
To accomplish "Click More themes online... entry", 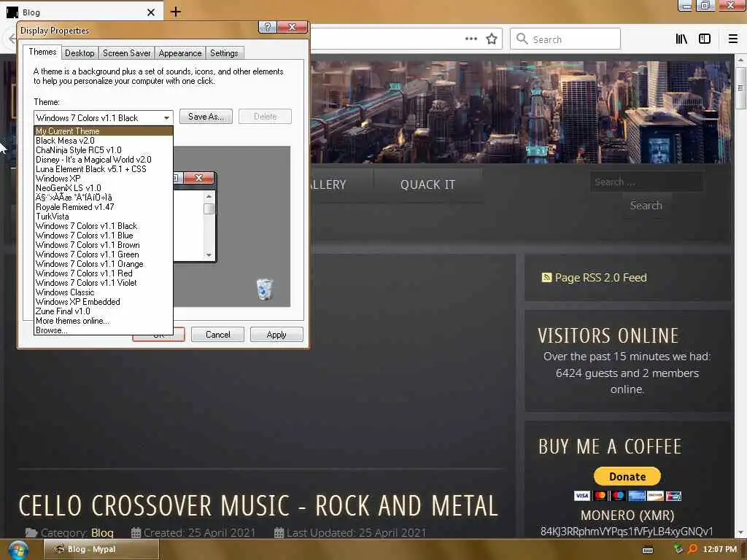I will pos(104,321).
